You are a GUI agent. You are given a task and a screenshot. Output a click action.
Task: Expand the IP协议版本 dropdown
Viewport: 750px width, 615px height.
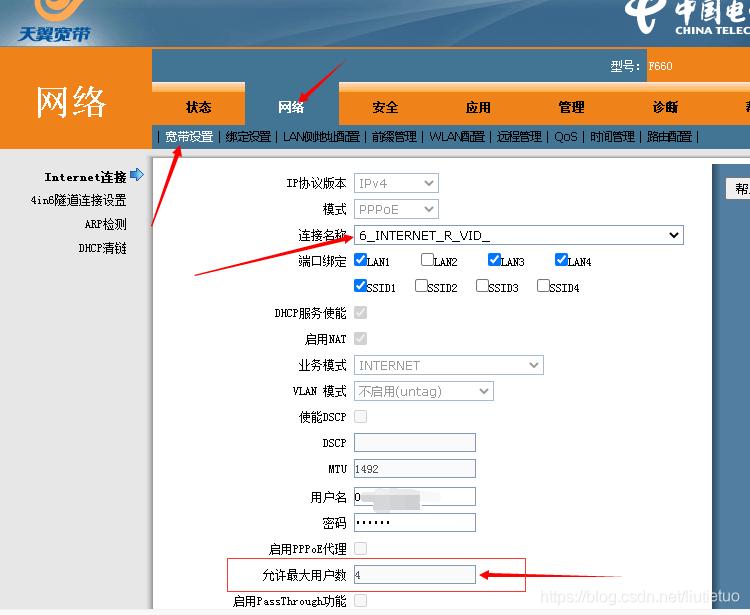[x=396, y=183]
